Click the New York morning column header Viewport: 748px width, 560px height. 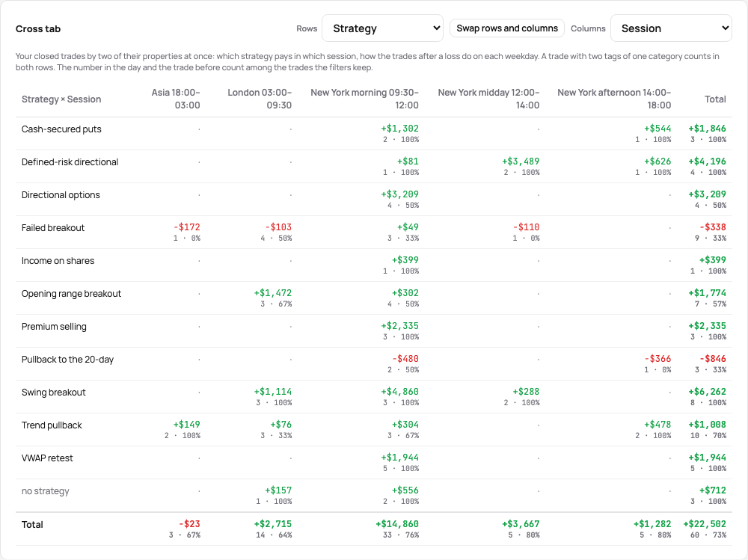(x=364, y=99)
